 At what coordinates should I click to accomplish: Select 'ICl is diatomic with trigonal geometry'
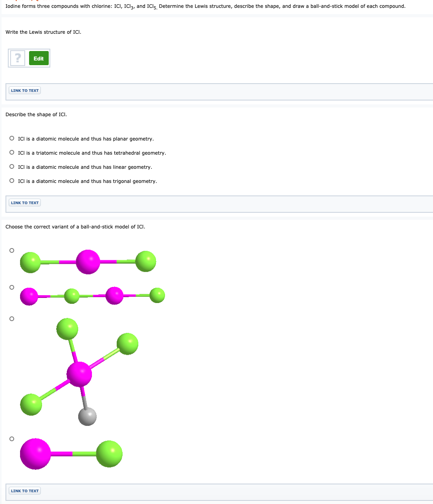click(x=12, y=181)
